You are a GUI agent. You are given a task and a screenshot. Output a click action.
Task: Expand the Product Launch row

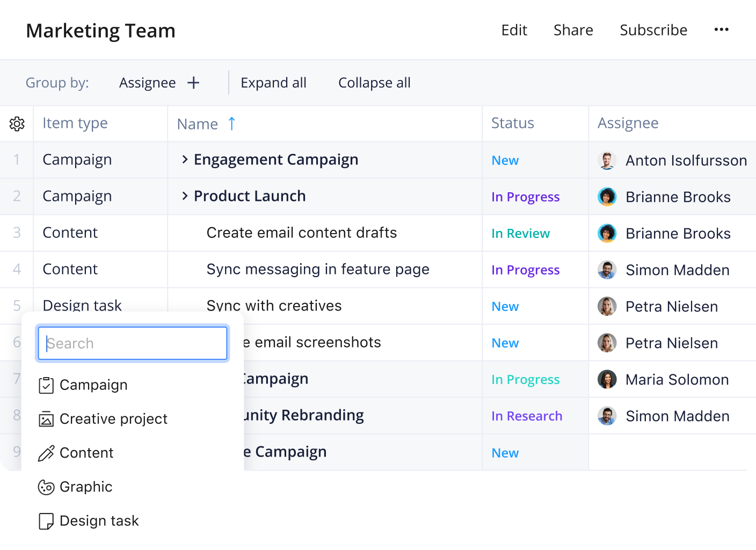coord(185,196)
